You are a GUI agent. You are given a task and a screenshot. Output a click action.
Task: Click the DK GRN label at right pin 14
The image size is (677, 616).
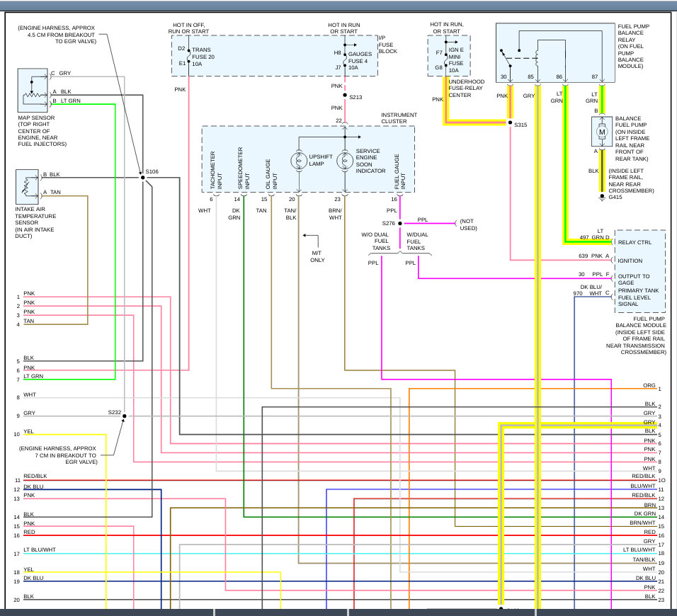[644, 514]
